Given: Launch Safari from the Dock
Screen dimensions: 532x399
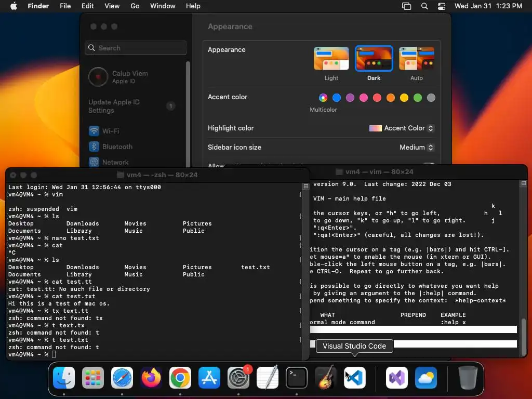Looking at the screenshot, I should 122,378.
